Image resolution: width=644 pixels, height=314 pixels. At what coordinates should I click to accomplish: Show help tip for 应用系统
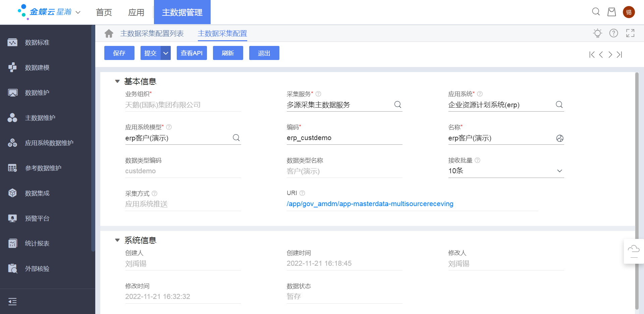[x=480, y=94]
